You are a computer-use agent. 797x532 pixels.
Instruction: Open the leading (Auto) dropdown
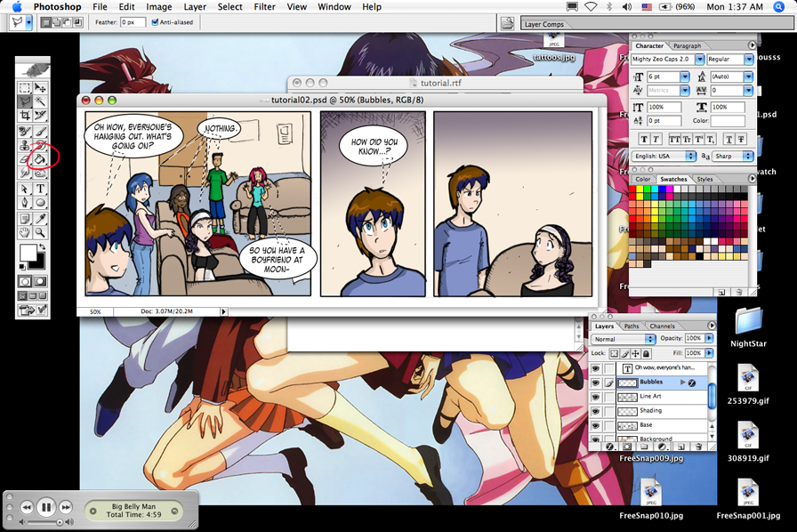(748, 77)
